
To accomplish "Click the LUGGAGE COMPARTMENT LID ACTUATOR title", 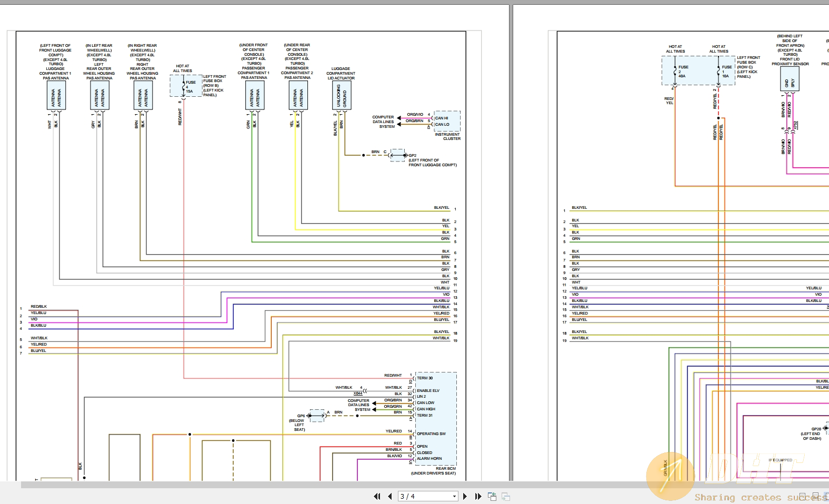I will coord(341,73).
